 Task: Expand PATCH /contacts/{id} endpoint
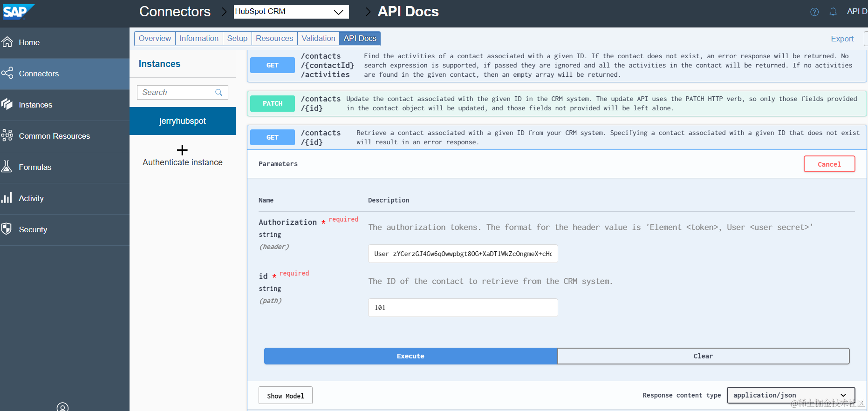(557, 103)
